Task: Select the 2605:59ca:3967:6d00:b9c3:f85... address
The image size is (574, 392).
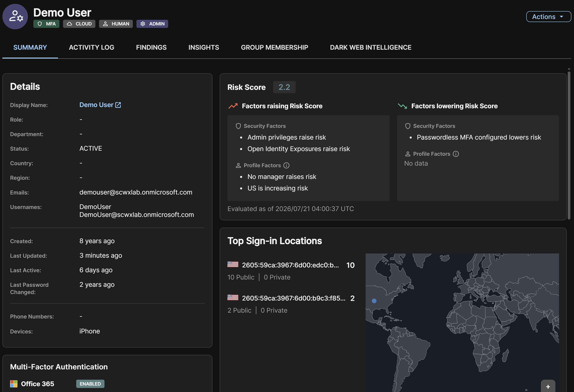Action: coord(293,298)
